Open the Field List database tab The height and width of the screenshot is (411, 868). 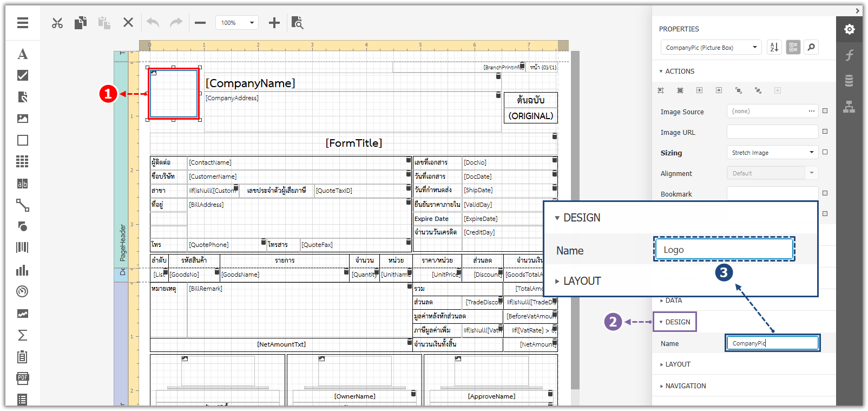coord(849,81)
